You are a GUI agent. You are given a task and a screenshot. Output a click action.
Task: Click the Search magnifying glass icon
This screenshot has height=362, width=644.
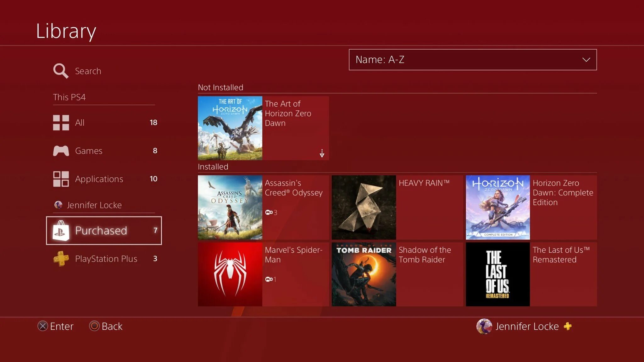[x=60, y=71]
